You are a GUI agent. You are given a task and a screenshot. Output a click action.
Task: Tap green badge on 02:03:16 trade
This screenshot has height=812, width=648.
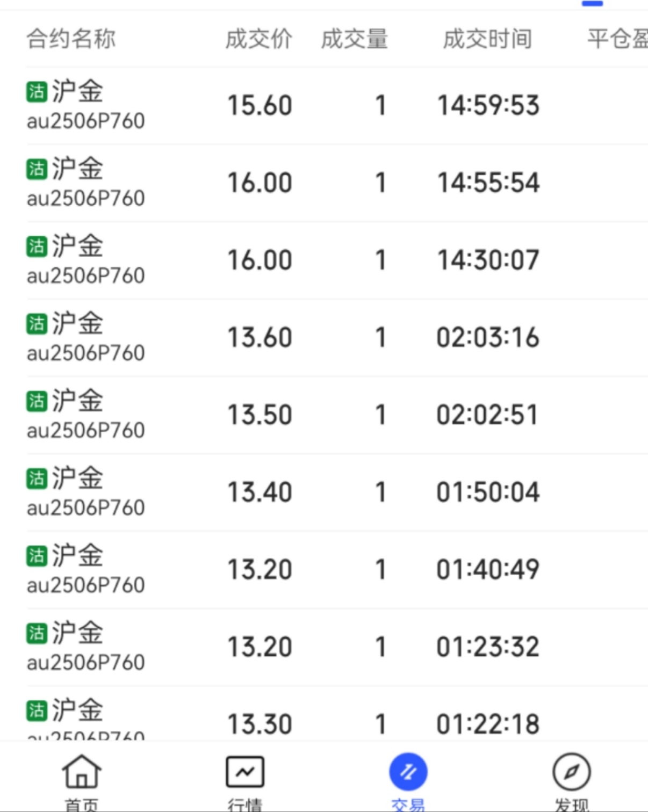point(37,323)
